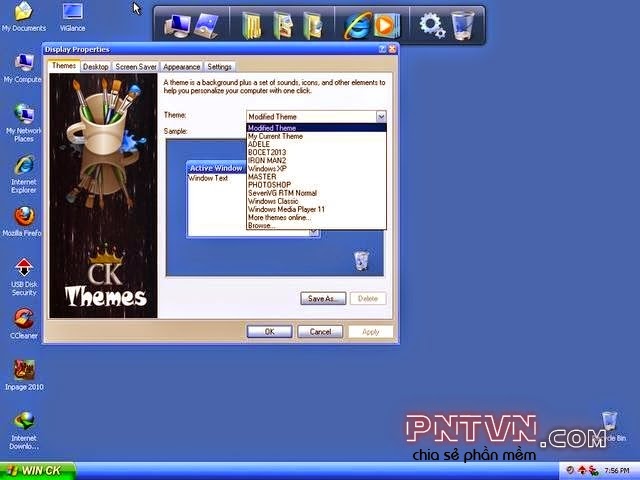Open the music folder dock icon
The width and height of the screenshot is (640, 480).
(313, 25)
